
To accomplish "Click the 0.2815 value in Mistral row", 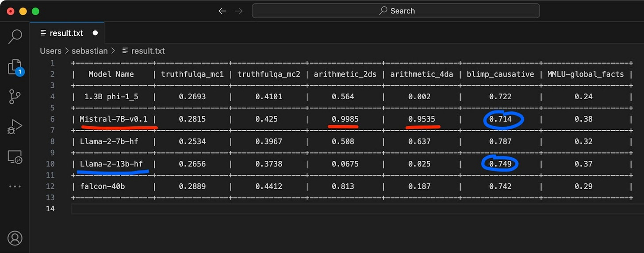I will pos(192,119).
